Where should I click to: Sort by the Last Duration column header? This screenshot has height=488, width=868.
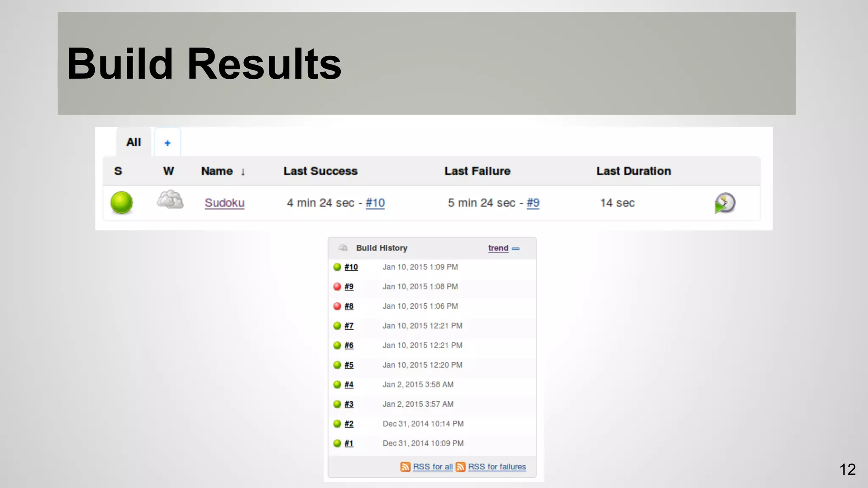pyautogui.click(x=634, y=171)
